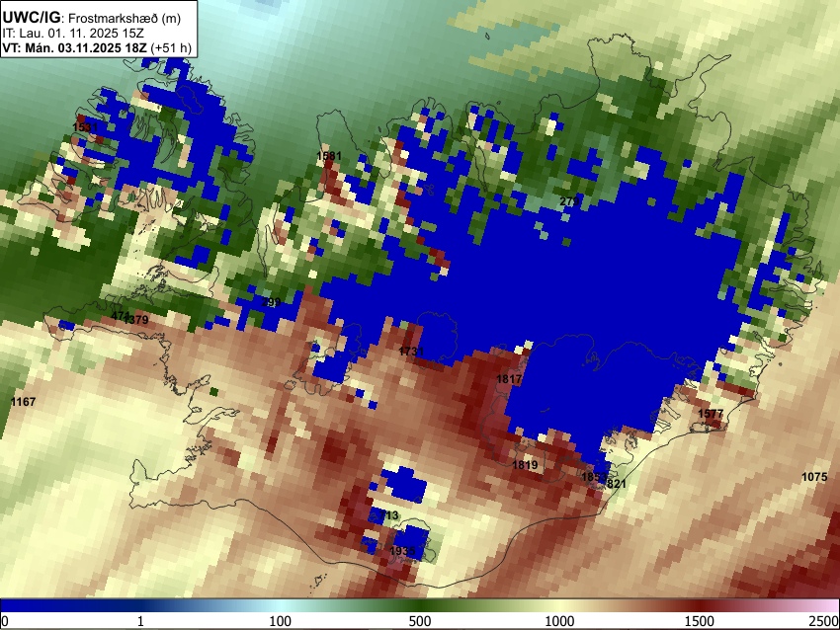Click the title text "UWC/IG: Frostmarkshæð (m)"
This screenshot has width=840, height=630.
coord(92,18)
